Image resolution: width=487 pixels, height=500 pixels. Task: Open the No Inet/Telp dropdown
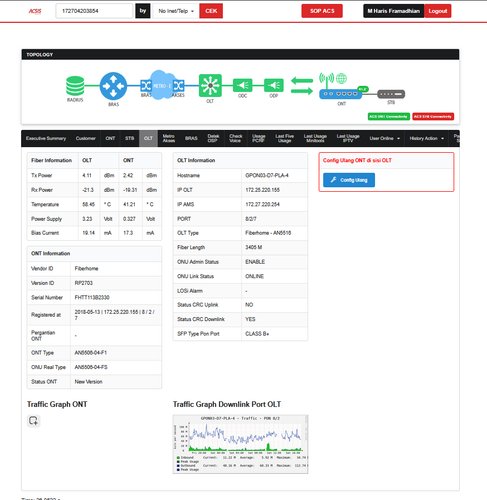pyautogui.click(x=176, y=11)
